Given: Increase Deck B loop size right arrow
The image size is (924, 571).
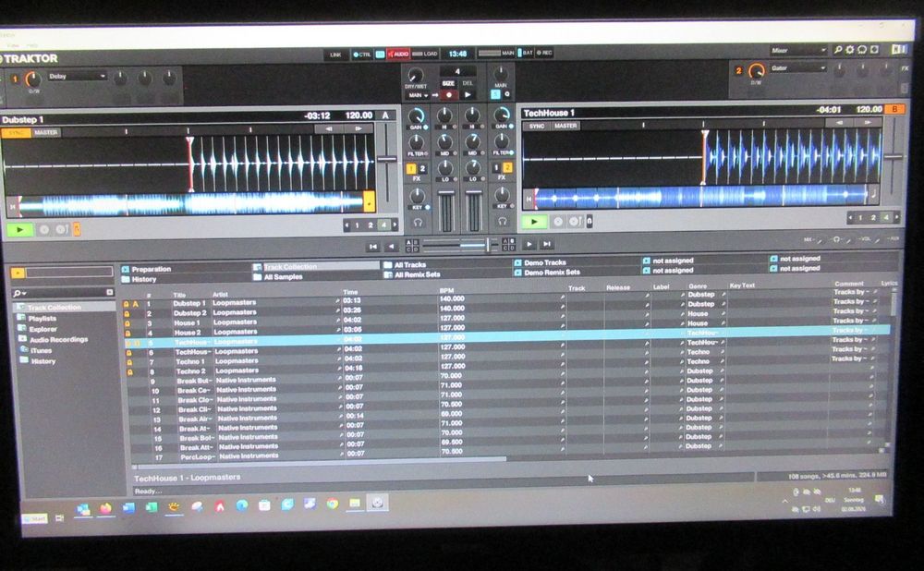Looking at the screenshot, I should click(x=896, y=217).
